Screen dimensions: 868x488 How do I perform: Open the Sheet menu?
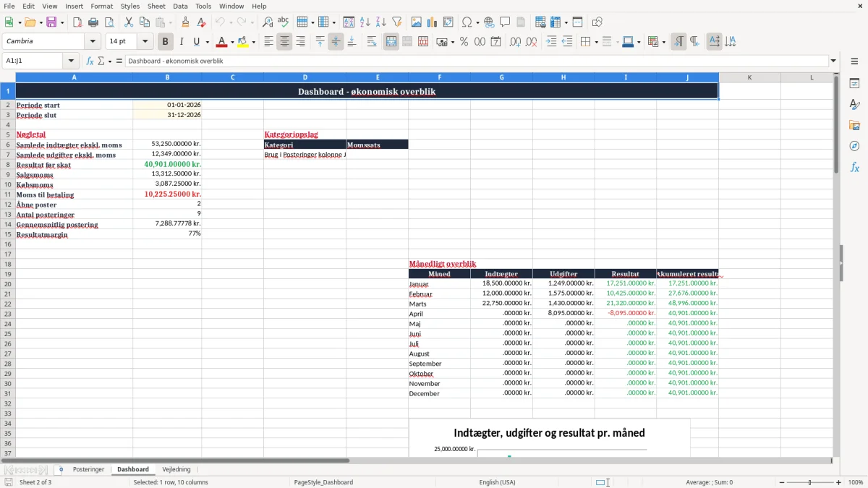tap(156, 6)
